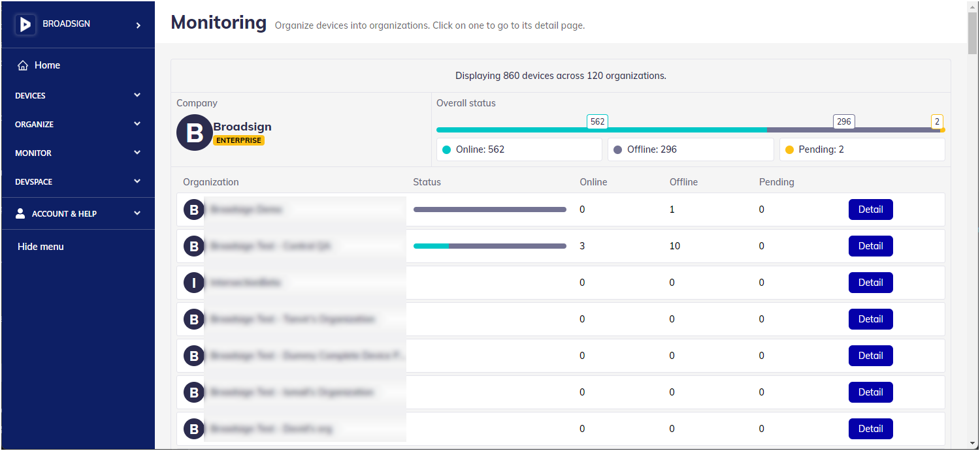Image resolution: width=980 pixels, height=451 pixels.
Task: Click the Monitoring page heading
Action: [219, 22]
